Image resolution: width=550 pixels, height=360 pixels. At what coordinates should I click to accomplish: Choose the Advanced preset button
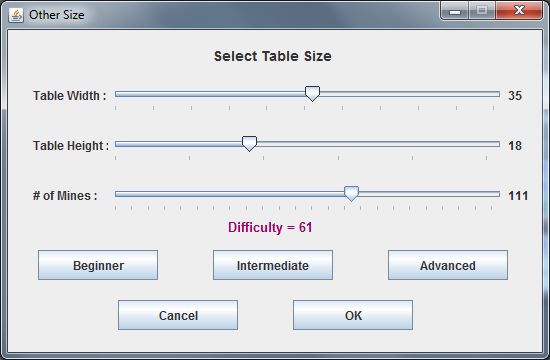[448, 265]
